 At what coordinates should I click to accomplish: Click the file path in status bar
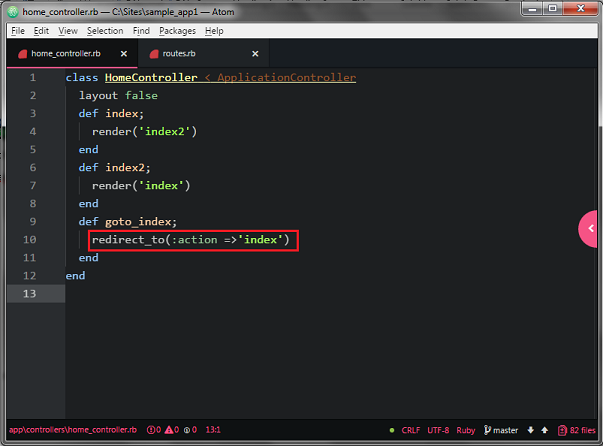click(73, 430)
